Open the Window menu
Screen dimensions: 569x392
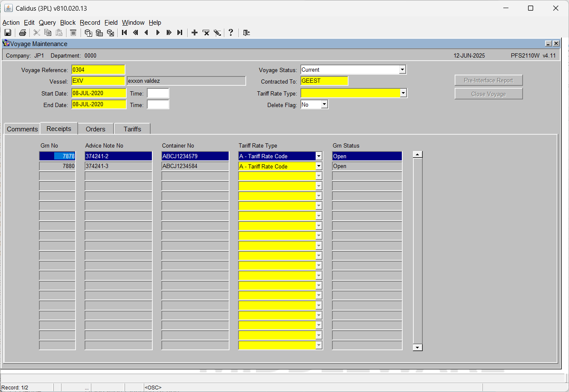133,23
